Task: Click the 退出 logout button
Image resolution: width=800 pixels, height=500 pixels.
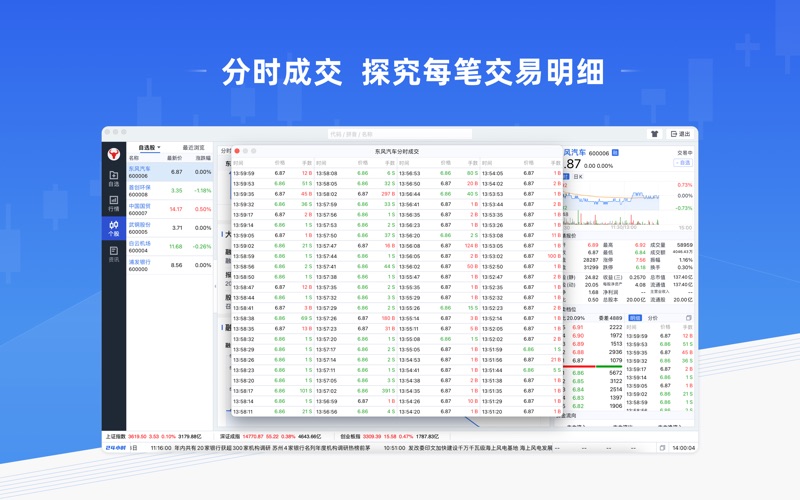Action: 681,134
